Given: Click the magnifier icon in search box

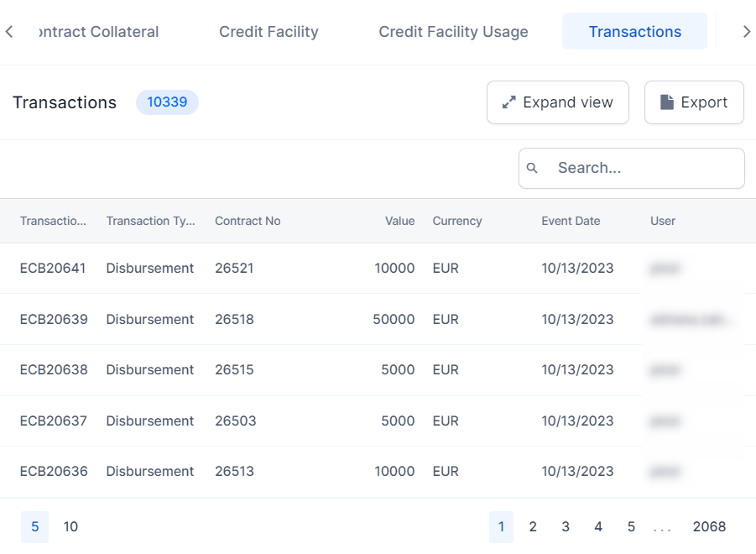Looking at the screenshot, I should (532, 169).
